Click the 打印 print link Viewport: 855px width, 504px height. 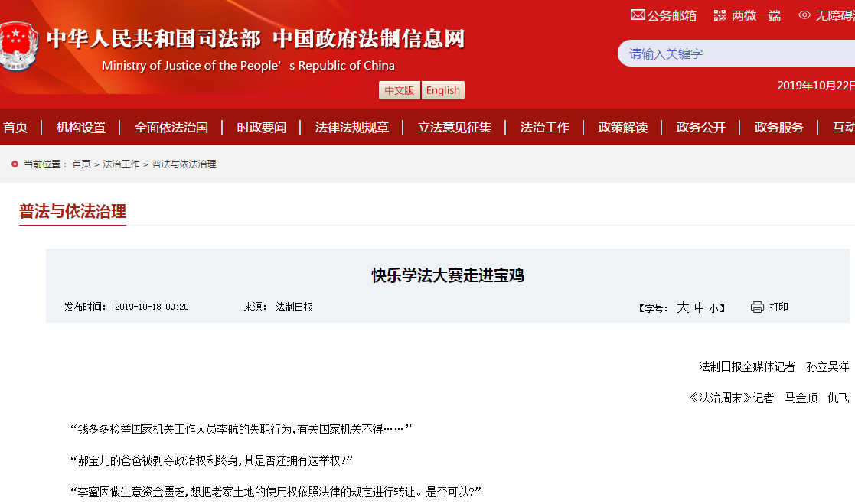tap(778, 307)
